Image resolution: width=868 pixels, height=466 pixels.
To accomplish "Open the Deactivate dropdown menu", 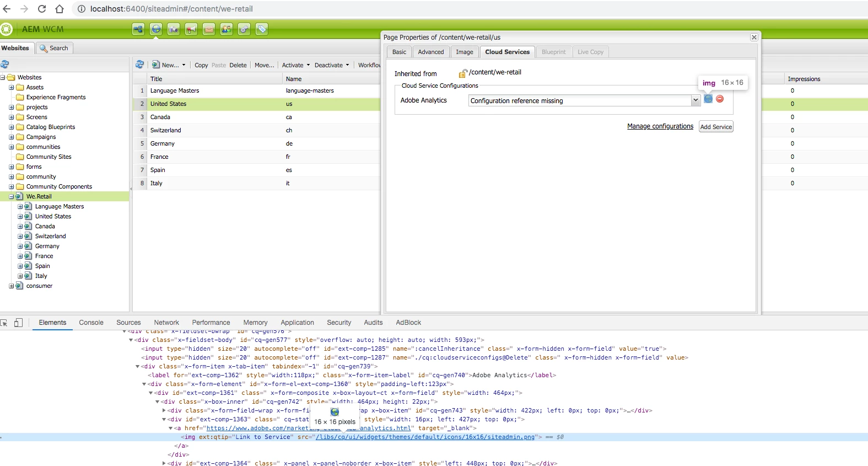I will (x=332, y=65).
